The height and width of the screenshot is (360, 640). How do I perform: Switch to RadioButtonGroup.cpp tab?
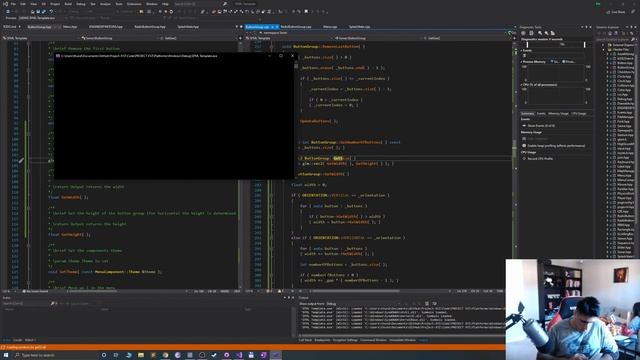tap(296, 27)
